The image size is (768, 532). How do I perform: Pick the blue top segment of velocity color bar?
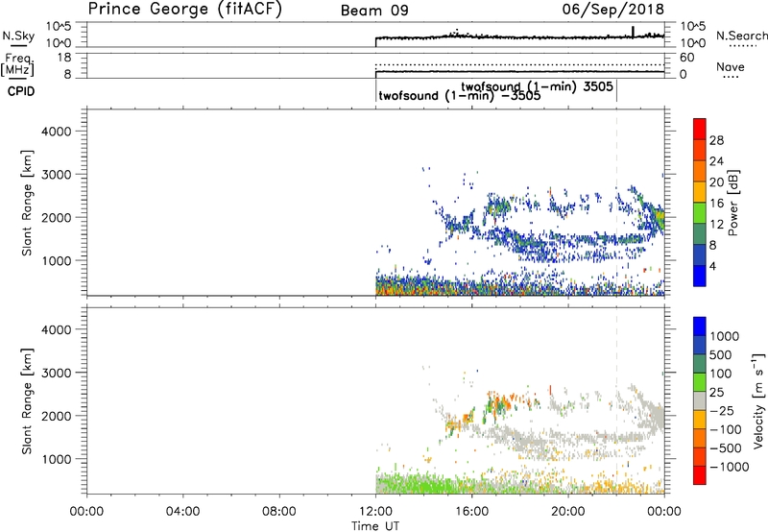coord(700,326)
